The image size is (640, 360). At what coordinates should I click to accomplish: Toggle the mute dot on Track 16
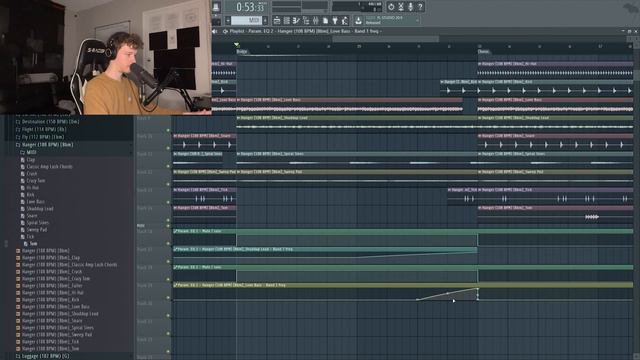click(168, 244)
